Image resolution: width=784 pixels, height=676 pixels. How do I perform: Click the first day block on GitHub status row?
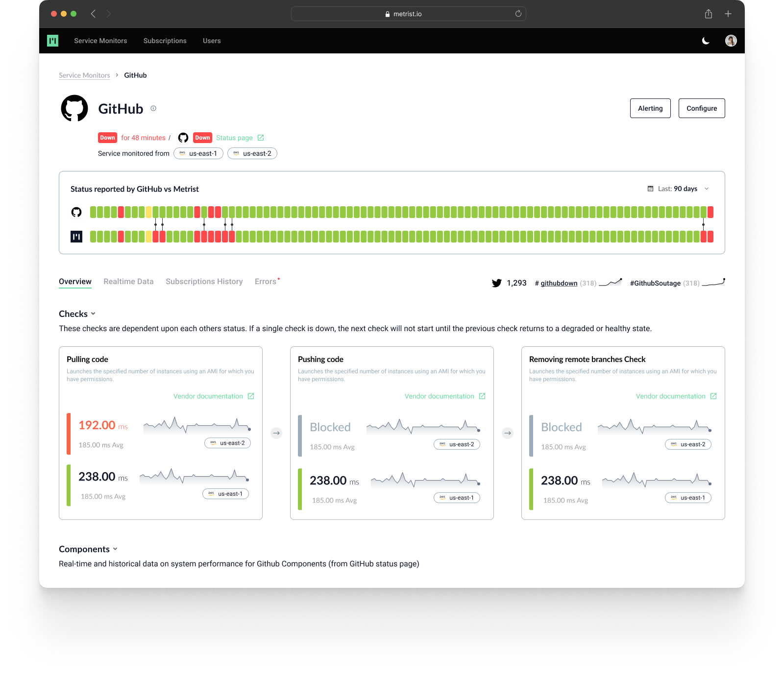[x=93, y=212]
